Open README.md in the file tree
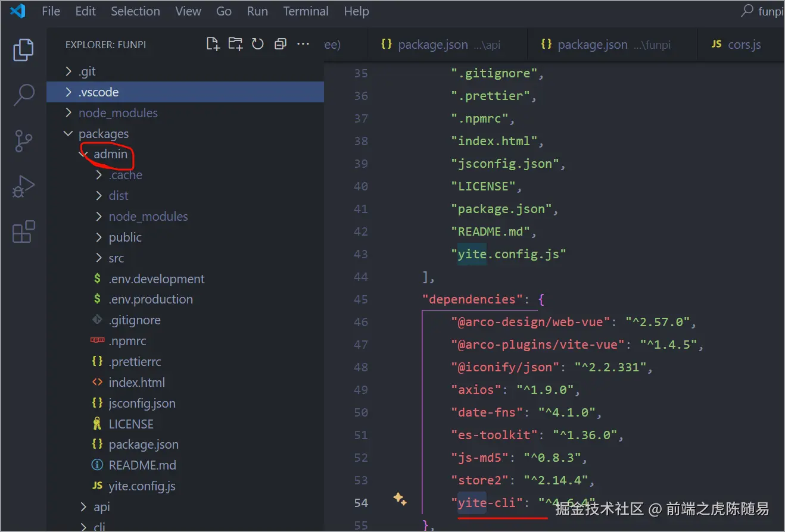785x532 pixels. (x=142, y=465)
